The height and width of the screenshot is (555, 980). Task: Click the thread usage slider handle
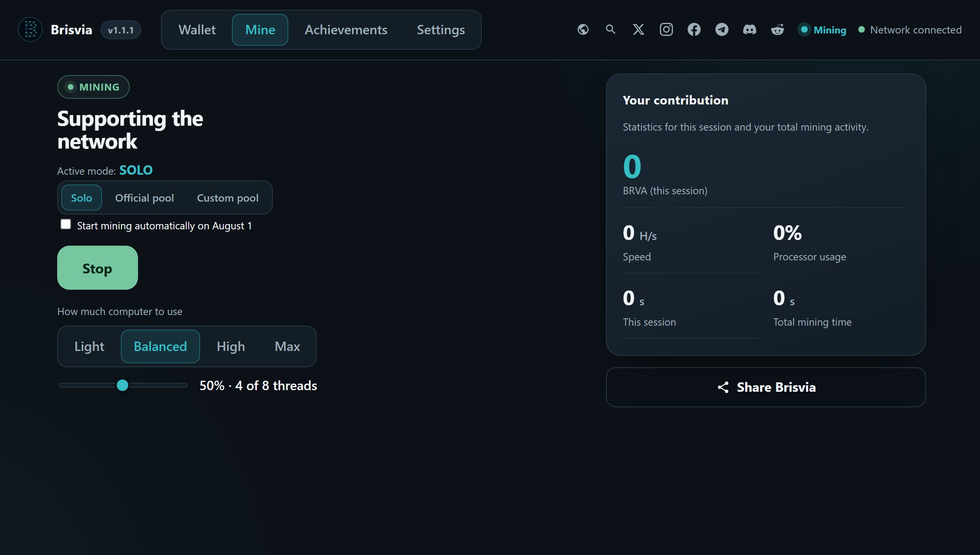tap(122, 385)
